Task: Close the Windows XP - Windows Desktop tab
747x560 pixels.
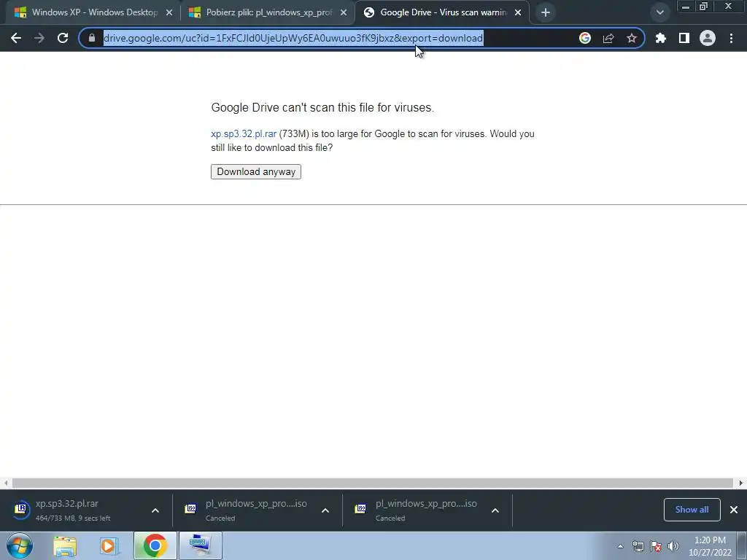Action: [x=169, y=12]
